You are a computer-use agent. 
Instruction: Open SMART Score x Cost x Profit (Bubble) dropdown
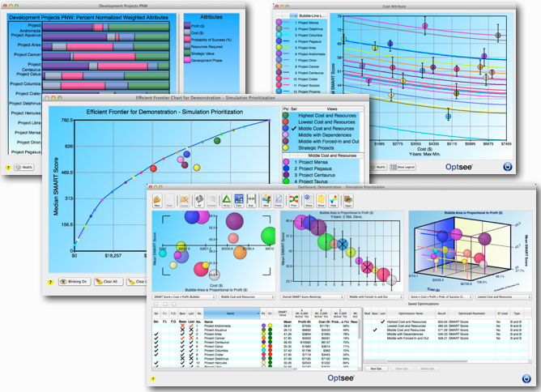(184, 298)
